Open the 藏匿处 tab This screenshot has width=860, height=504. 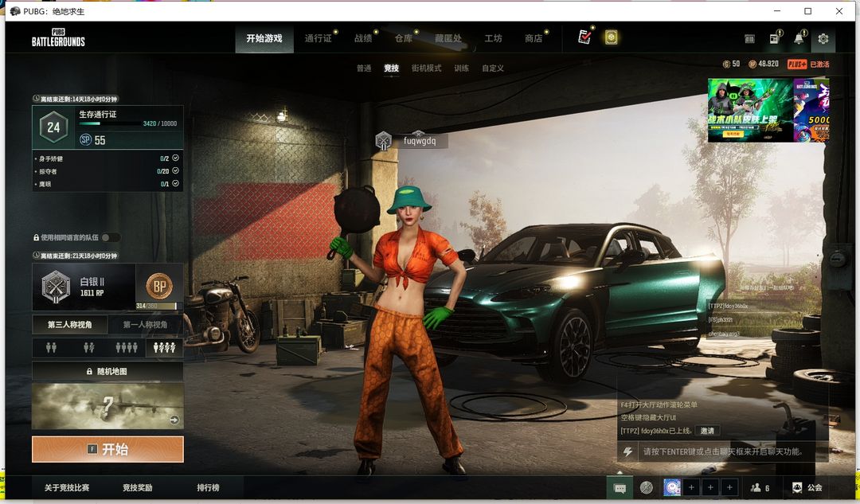tap(448, 38)
